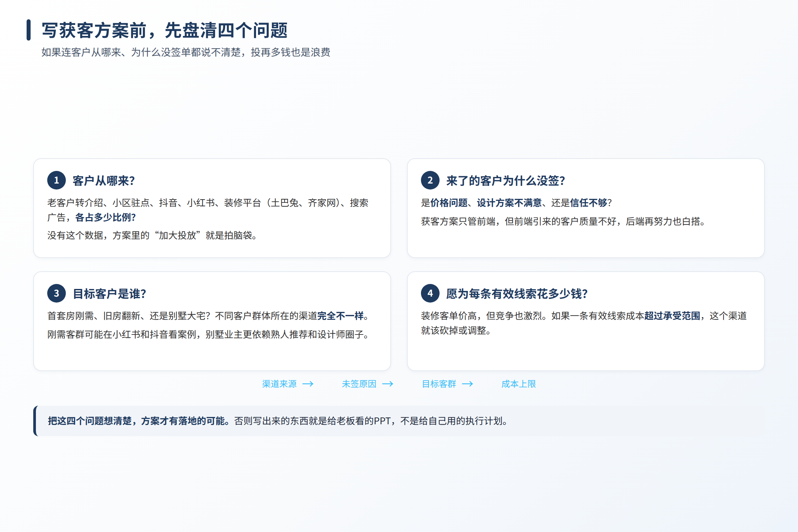The height and width of the screenshot is (532, 798).
Task: Click the sentence starting 刚需客群可能在小红书
Action: 208,334
